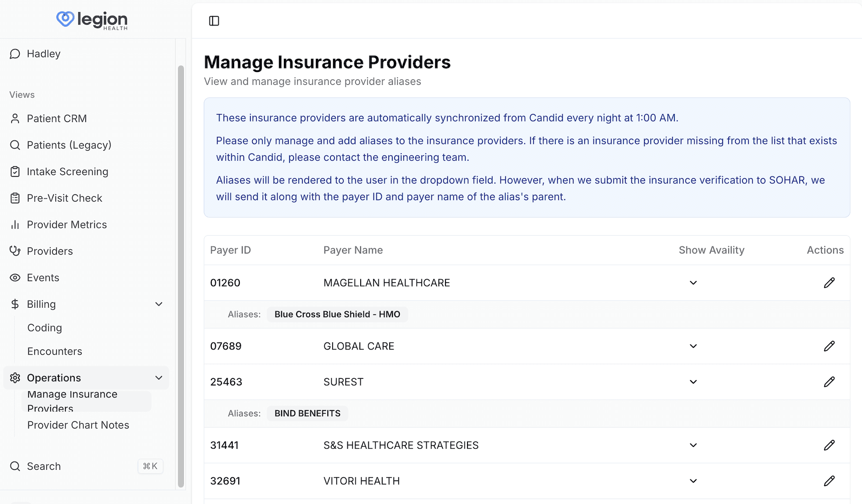Click the sidebar vertical scrollbar

click(x=181, y=276)
